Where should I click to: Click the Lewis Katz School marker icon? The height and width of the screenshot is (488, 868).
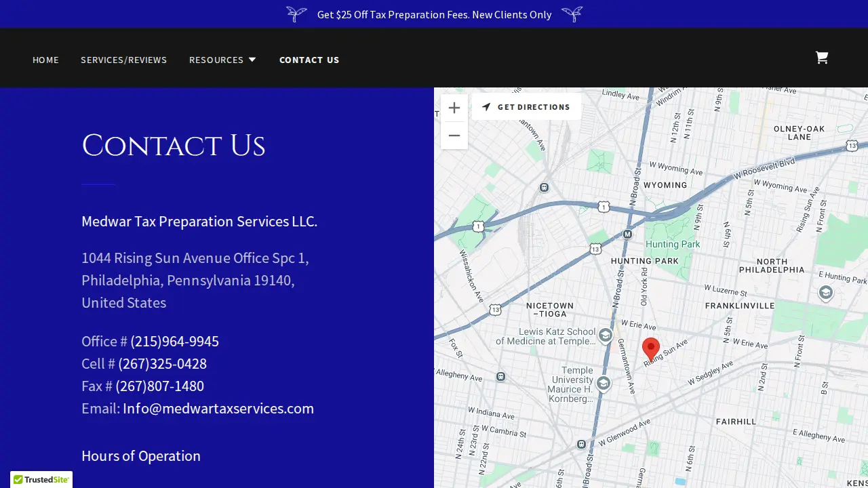[x=605, y=335]
